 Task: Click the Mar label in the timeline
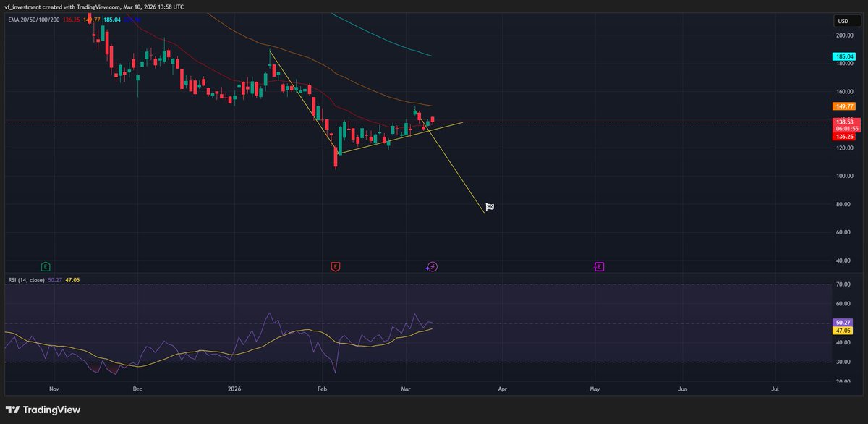[x=405, y=389]
